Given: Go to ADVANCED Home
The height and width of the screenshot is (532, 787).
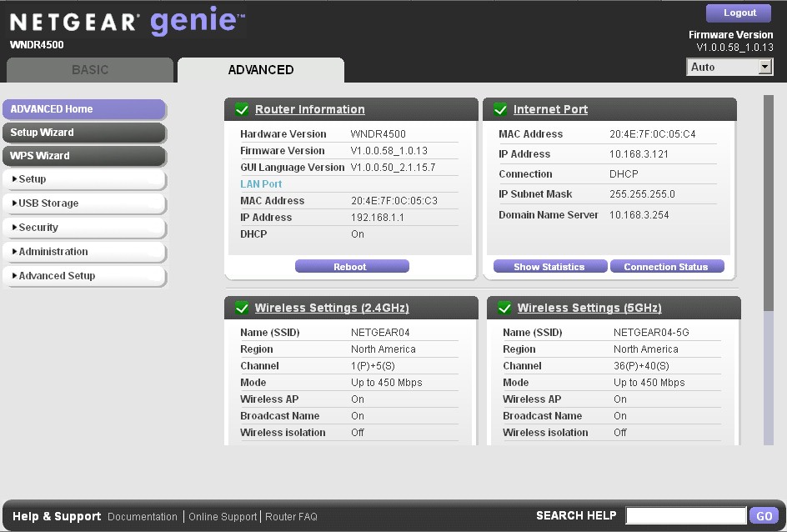Looking at the screenshot, I should pyautogui.click(x=84, y=109).
